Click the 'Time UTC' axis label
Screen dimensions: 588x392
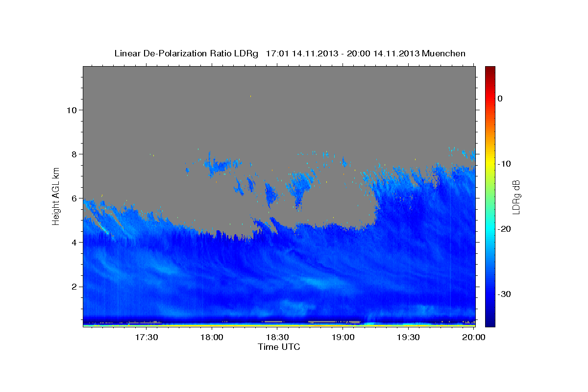click(279, 347)
